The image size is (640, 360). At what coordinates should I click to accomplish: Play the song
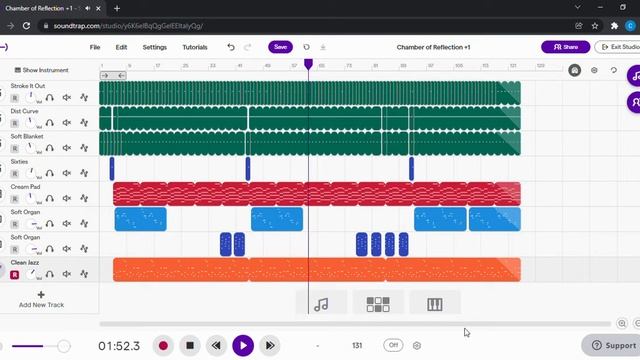(x=243, y=346)
